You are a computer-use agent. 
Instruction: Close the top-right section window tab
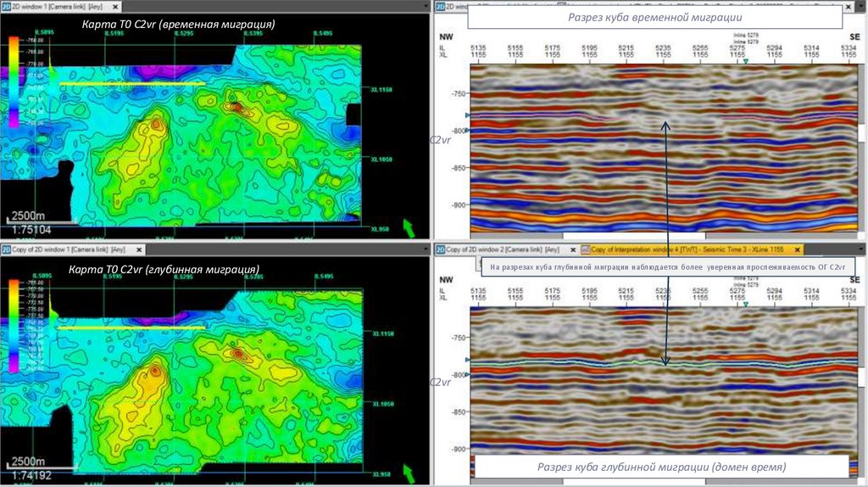(x=849, y=7)
